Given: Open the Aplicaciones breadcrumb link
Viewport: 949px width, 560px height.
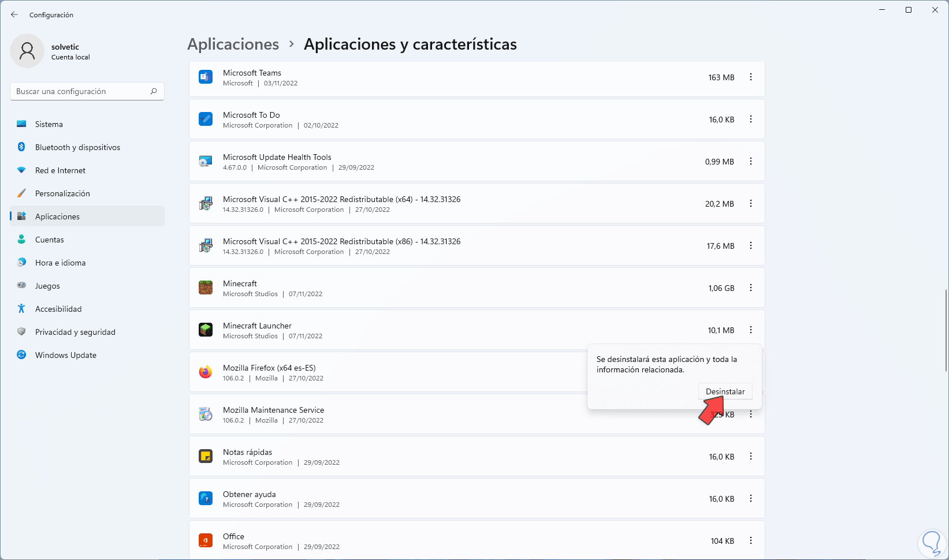Looking at the screenshot, I should (x=233, y=44).
